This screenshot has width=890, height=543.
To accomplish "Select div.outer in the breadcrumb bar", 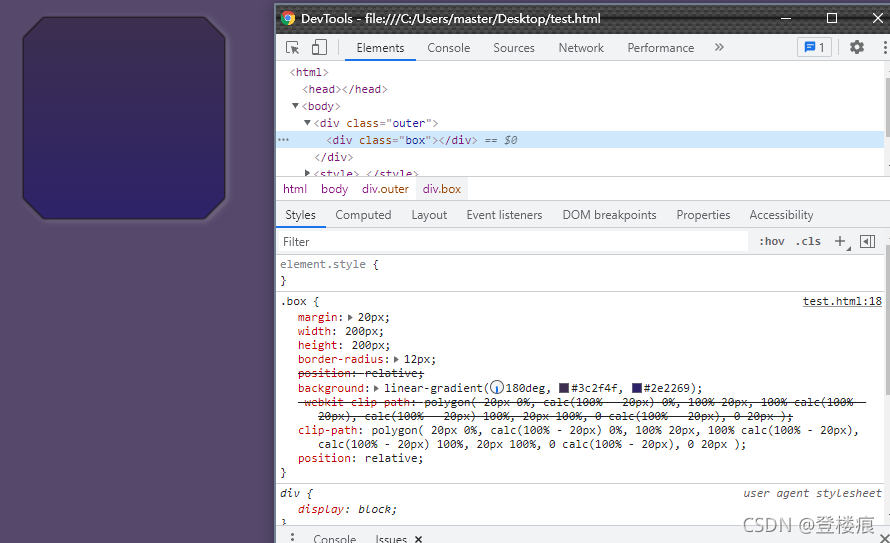I will coord(385,189).
